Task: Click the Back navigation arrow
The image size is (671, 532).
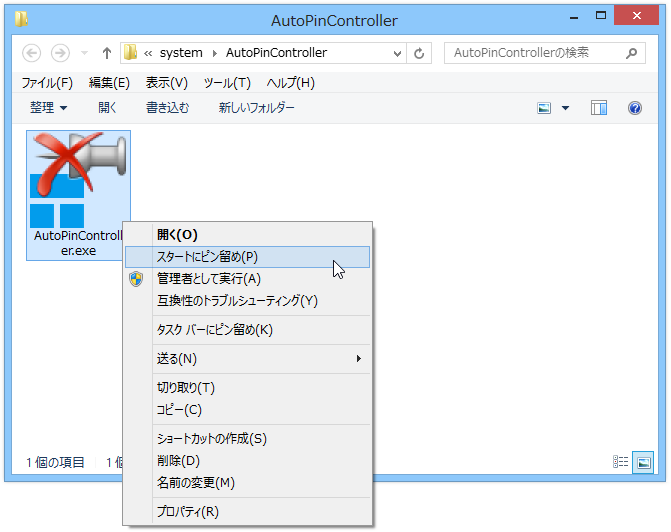Action: [31, 53]
